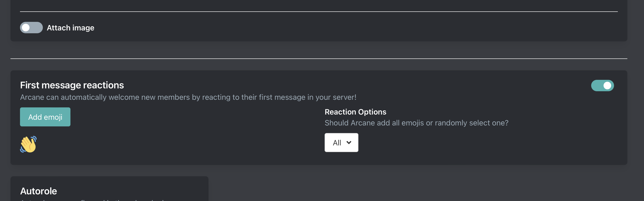The width and height of the screenshot is (644, 201).
Task: Select the All text in the dropdown
Action: 337,143
